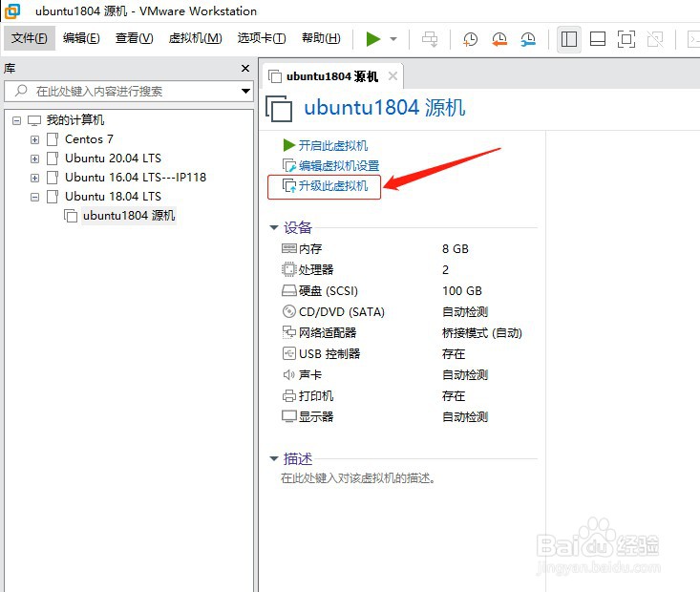
Task: Open the 编辑(E) menu
Action: click(81, 38)
